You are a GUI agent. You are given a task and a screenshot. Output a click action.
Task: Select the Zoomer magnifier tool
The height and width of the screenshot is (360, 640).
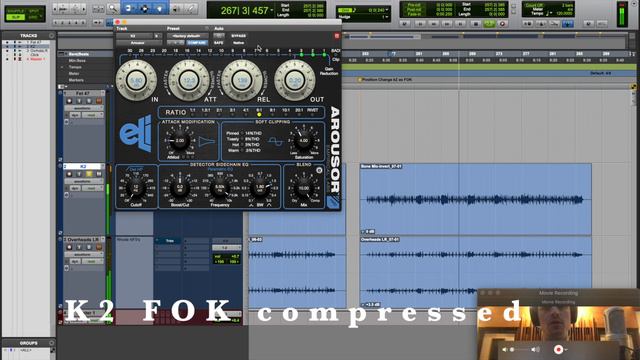pos(113,8)
